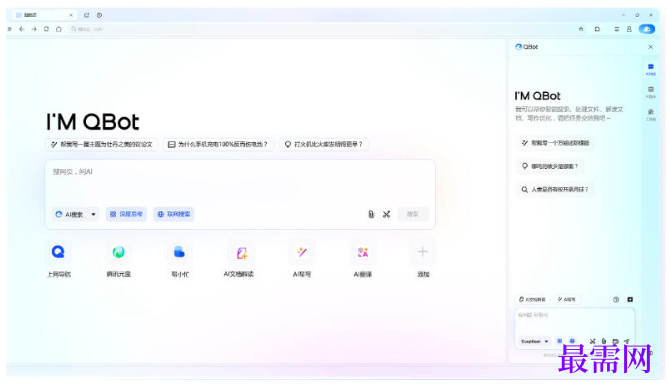
Task: Click the clock icon next to the tab strip
Action: (99, 15)
